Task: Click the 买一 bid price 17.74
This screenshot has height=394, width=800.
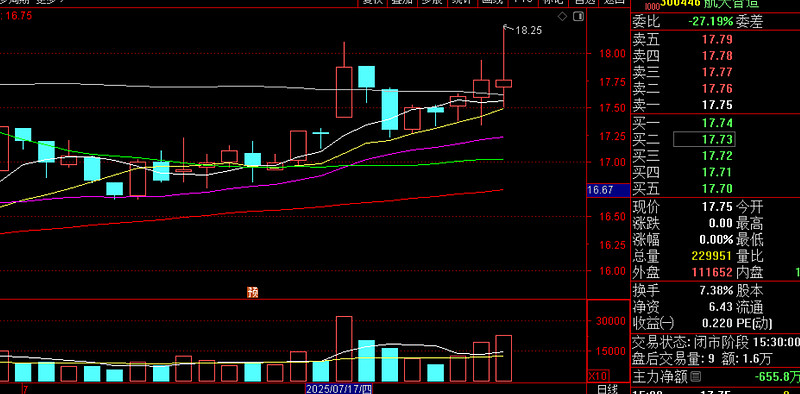Action: click(717, 122)
